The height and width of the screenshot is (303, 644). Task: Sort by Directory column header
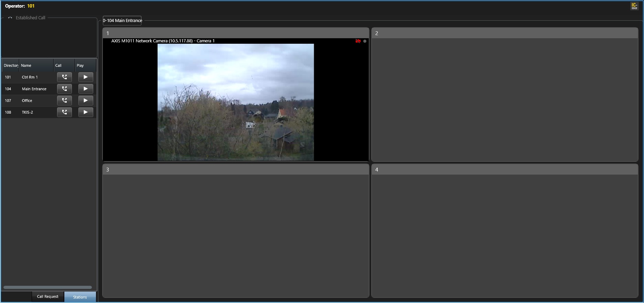tap(11, 65)
